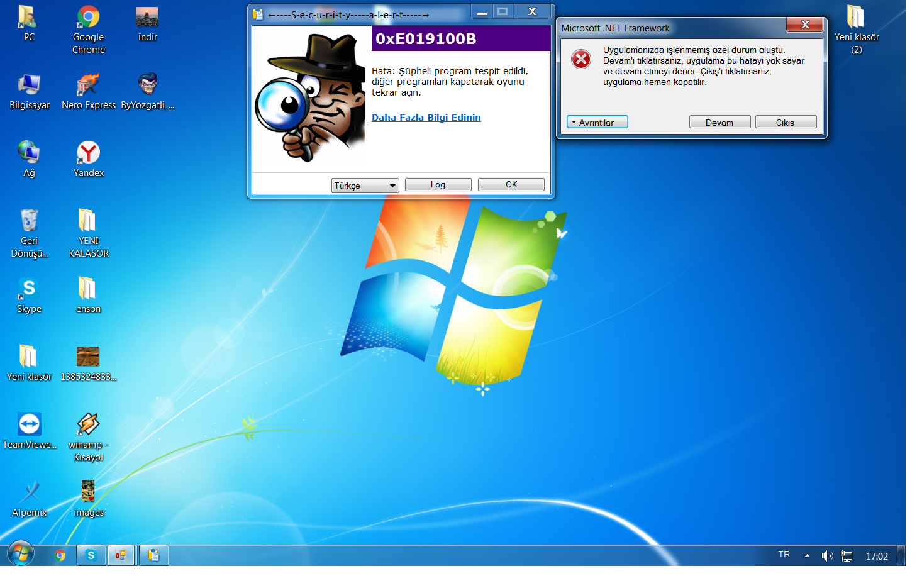Expand Ayrıntılar in the .NET Framework dialog
This screenshot has width=922, height=588.
(x=597, y=122)
